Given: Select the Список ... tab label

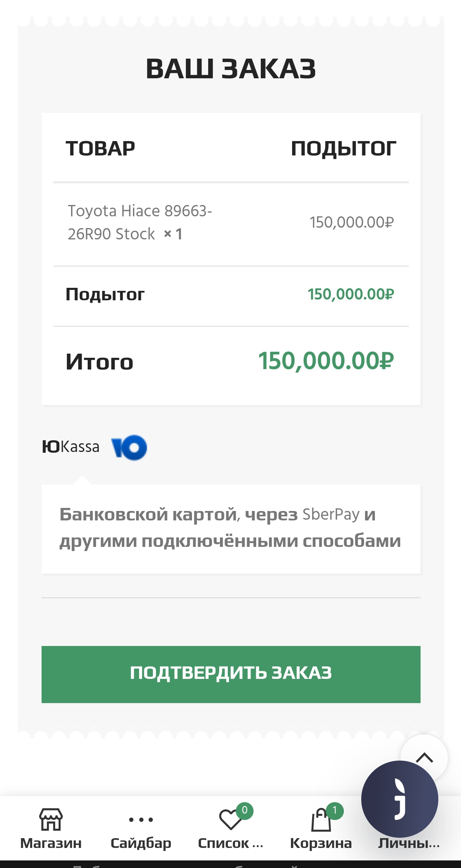Looking at the screenshot, I should tap(230, 843).
